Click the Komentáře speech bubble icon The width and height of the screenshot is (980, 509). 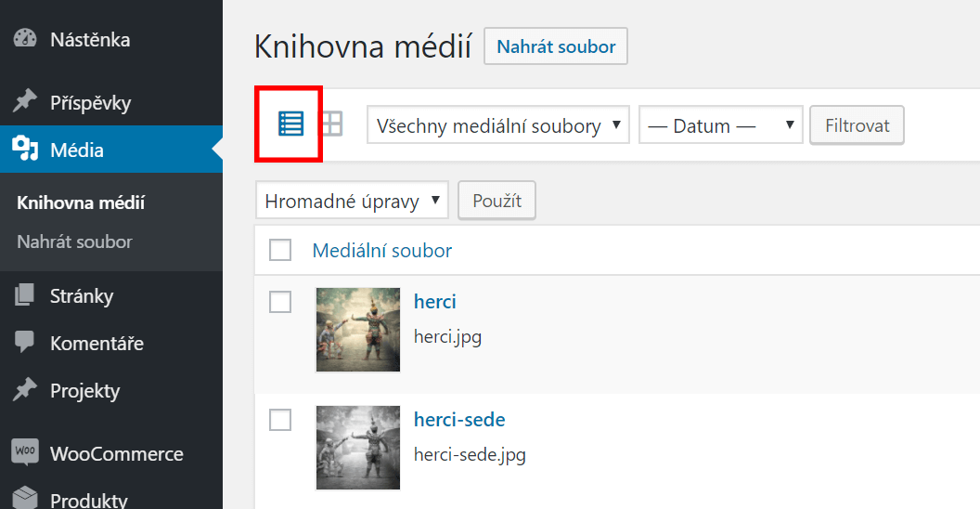point(25,342)
